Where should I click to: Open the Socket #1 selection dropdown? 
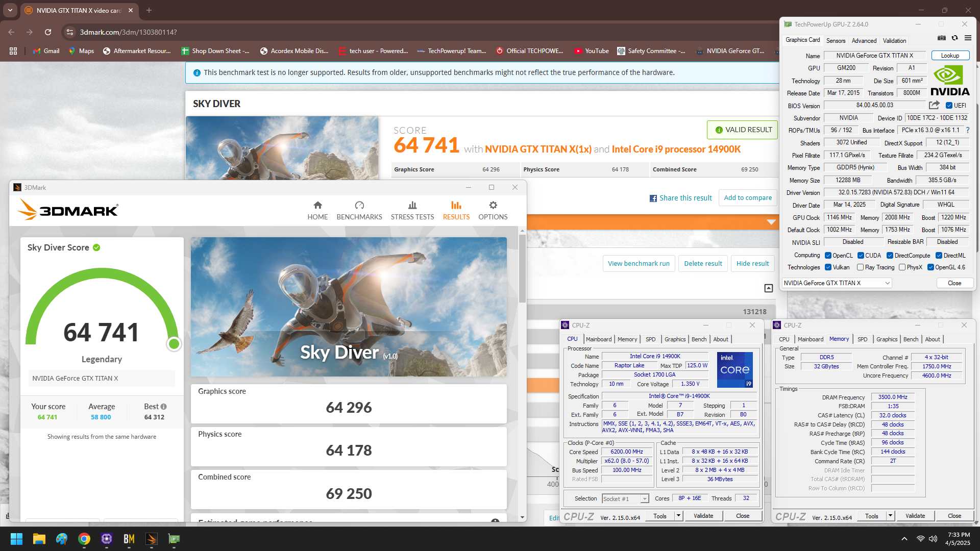pyautogui.click(x=625, y=499)
